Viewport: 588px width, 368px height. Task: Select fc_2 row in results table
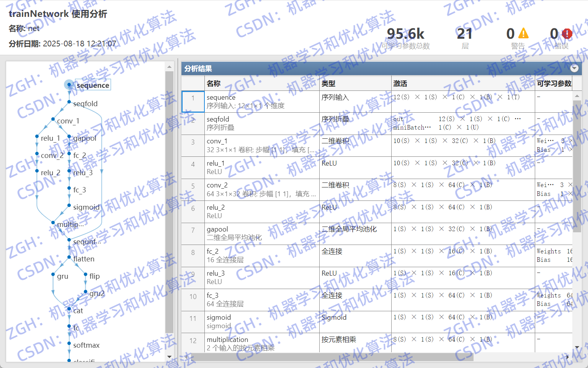point(377,256)
